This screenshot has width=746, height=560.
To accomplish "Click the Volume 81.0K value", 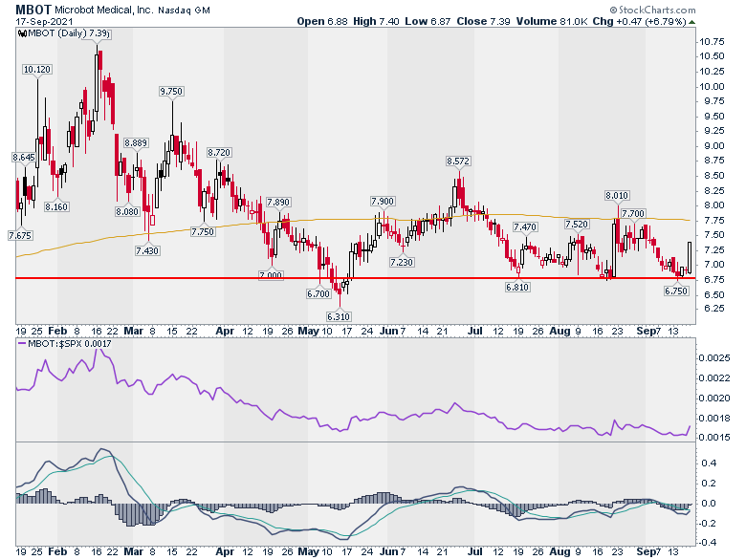I will (x=553, y=21).
